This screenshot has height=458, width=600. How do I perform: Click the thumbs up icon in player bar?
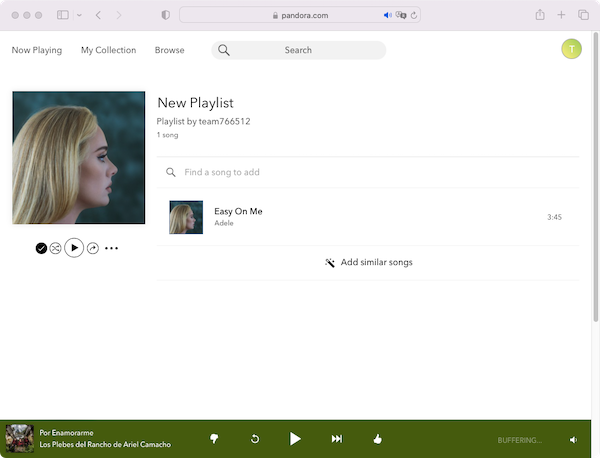(x=377, y=439)
